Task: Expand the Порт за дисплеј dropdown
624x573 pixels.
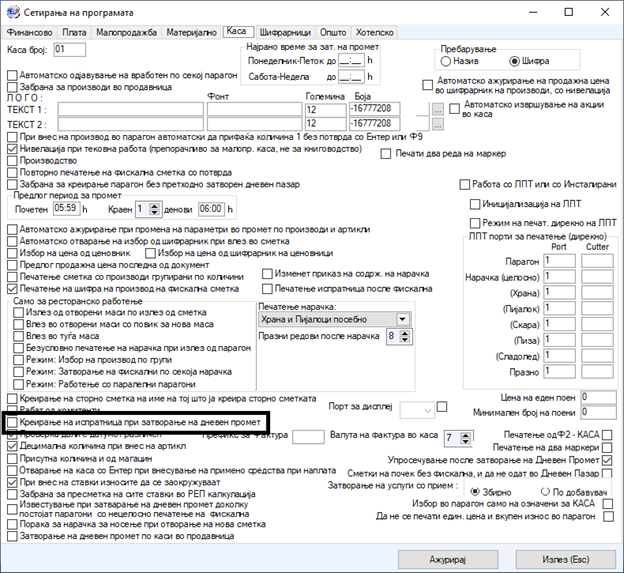Action: click(428, 411)
